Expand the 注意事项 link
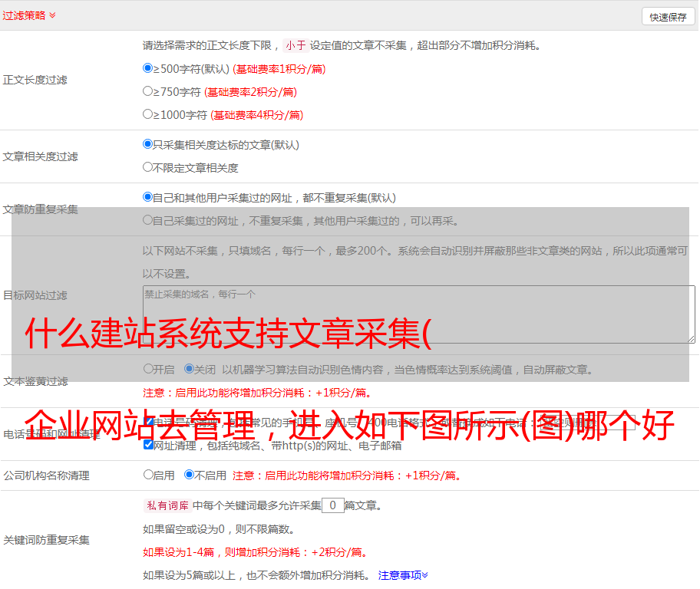700x589 pixels. [x=403, y=575]
